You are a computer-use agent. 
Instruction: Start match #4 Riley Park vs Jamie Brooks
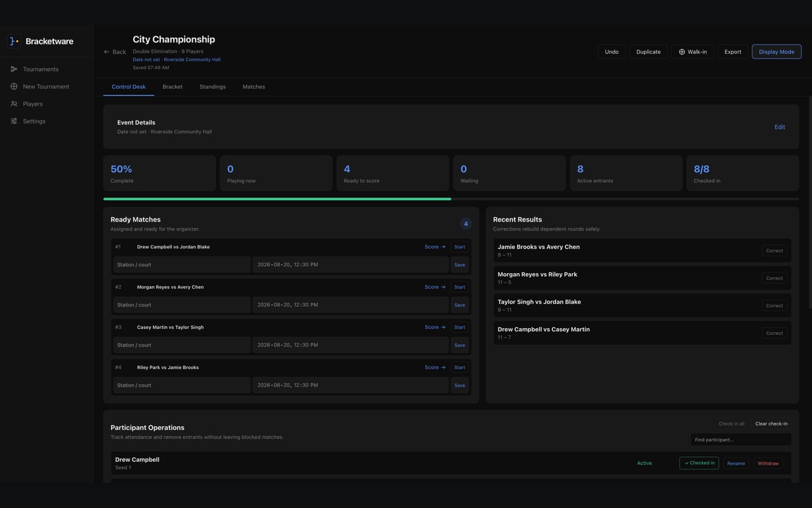pyautogui.click(x=459, y=367)
